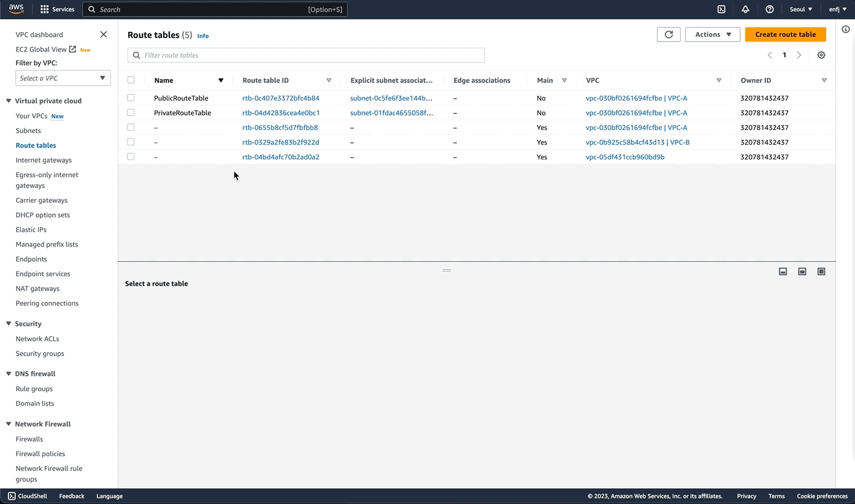The width and height of the screenshot is (855, 504).
Task: Open Feedback in the footer
Action: (72, 496)
